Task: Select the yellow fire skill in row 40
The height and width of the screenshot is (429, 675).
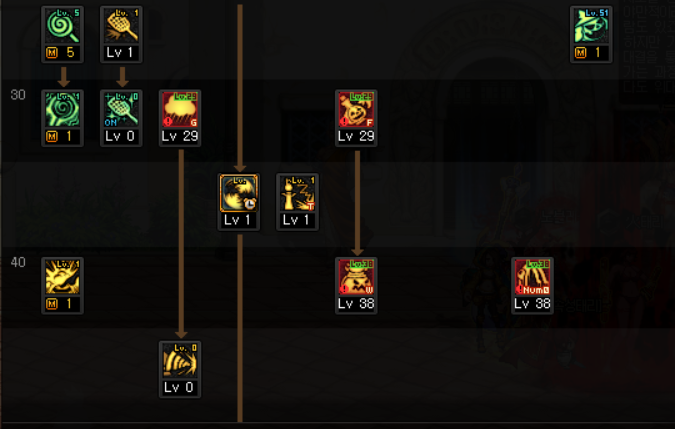Action: coord(62,277)
